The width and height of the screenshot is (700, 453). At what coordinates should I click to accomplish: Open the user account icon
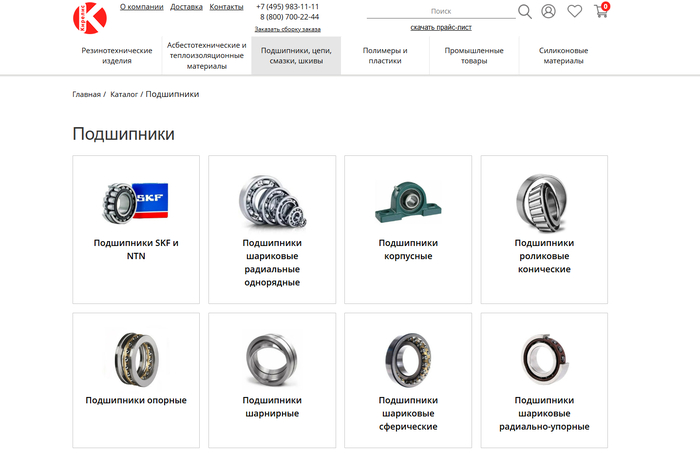(x=548, y=12)
